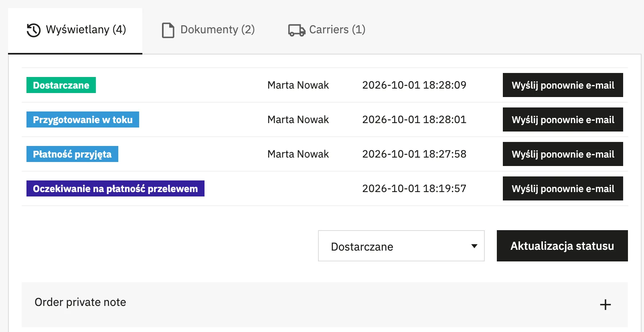The height and width of the screenshot is (332, 644).
Task: Click the document icon on Dokumenty tab
Action: point(168,30)
